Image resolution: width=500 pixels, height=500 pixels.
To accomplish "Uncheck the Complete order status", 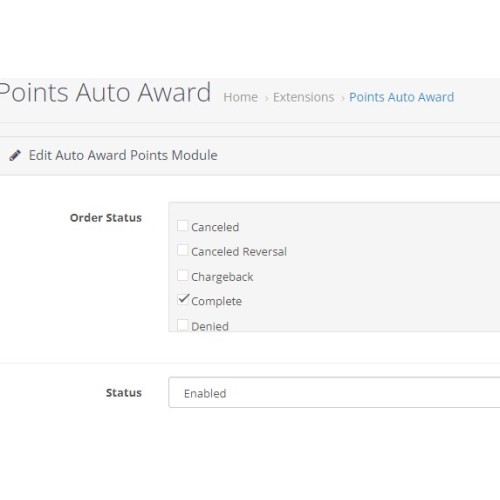I will coord(183,299).
